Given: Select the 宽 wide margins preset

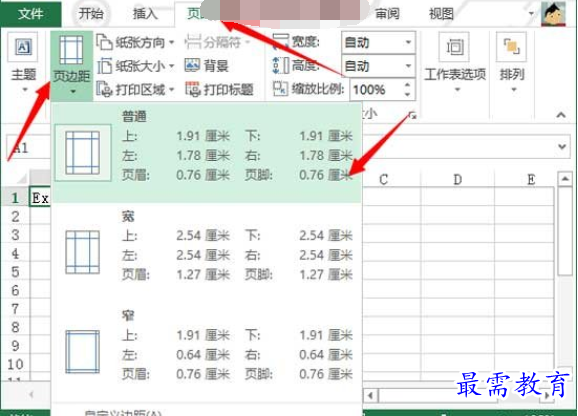Looking at the screenshot, I should pos(206,252).
